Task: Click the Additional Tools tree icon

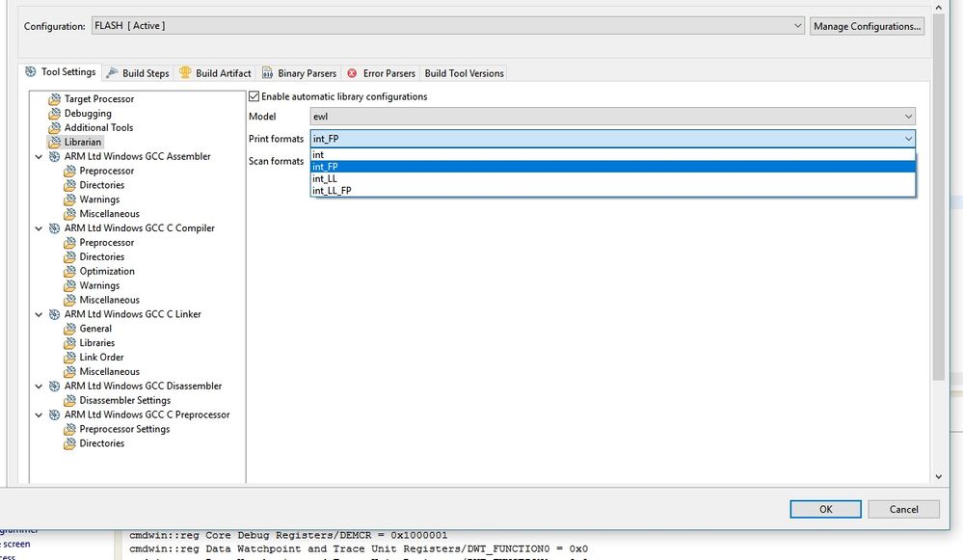Action: (55, 128)
